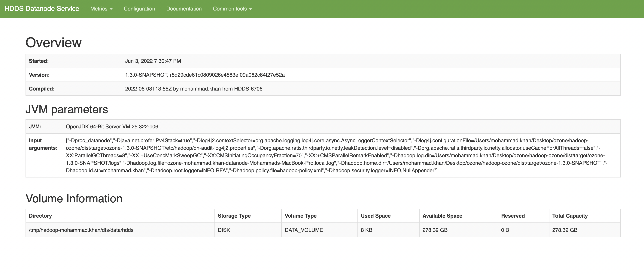Click the Total Capacity column header
644x274 pixels.
(570, 216)
